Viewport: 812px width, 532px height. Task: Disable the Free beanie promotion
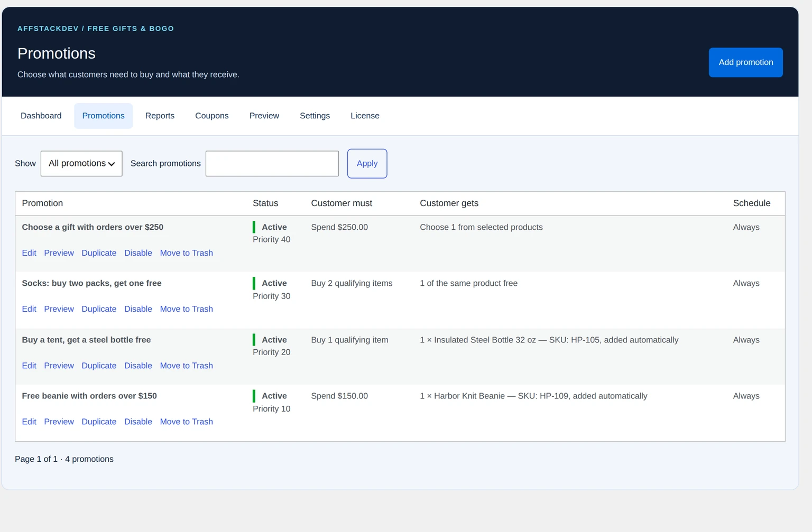point(138,422)
